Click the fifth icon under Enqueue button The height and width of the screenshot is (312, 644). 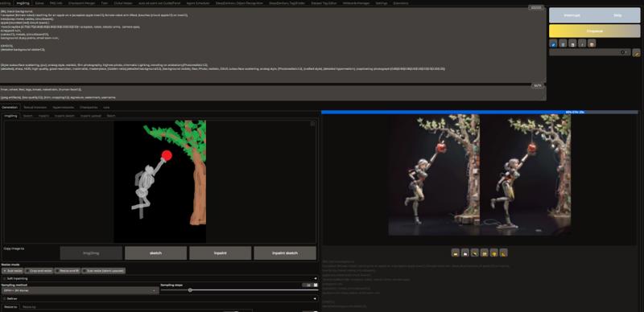click(592, 43)
